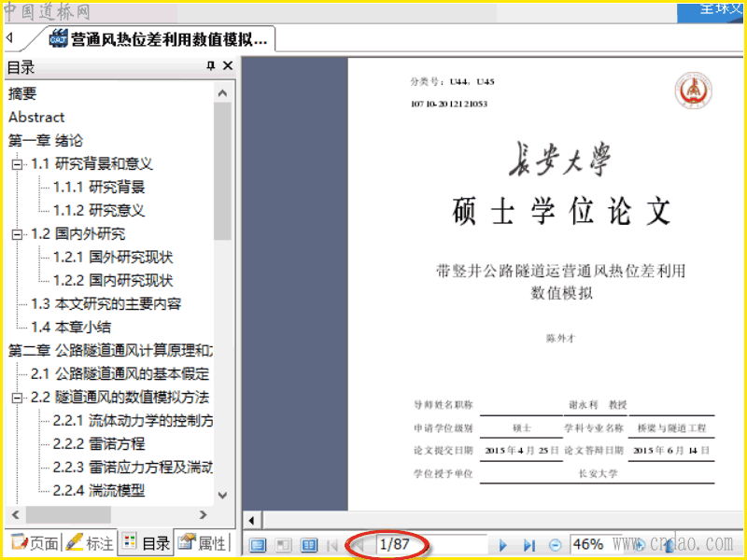Select 2.2.1 流体动力学的控制方 entry
The image size is (747, 560).
point(133,421)
